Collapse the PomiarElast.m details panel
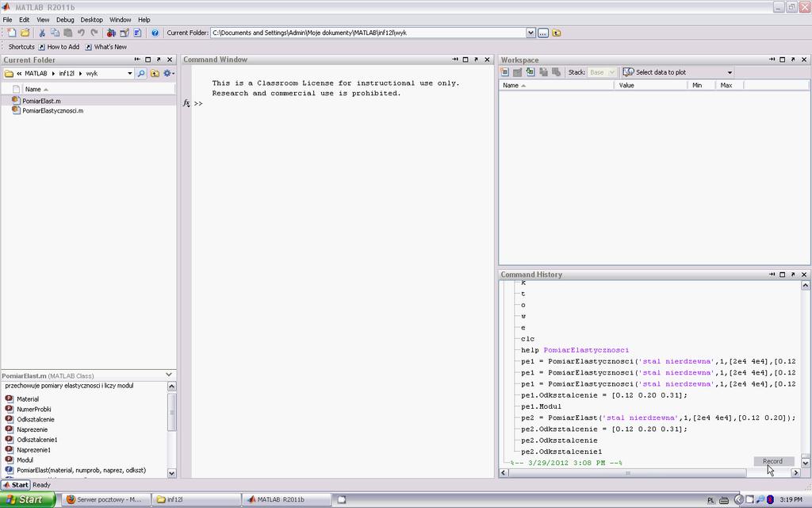Image resolution: width=812 pixels, height=508 pixels. click(169, 375)
